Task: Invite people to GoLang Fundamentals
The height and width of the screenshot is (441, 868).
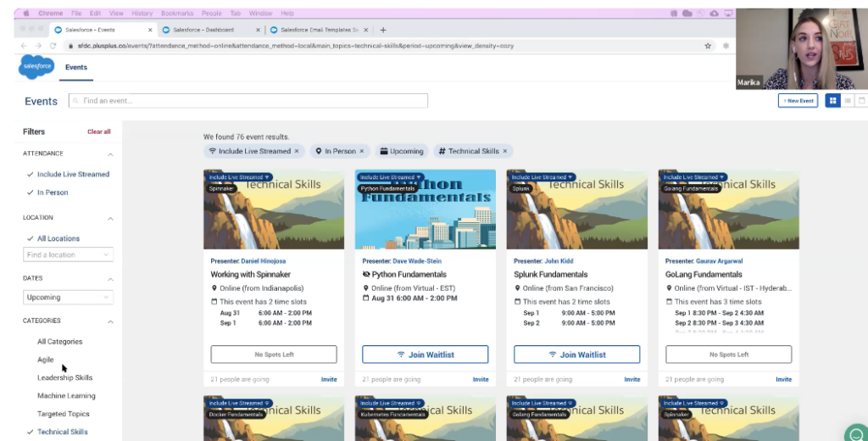Action: tap(784, 379)
